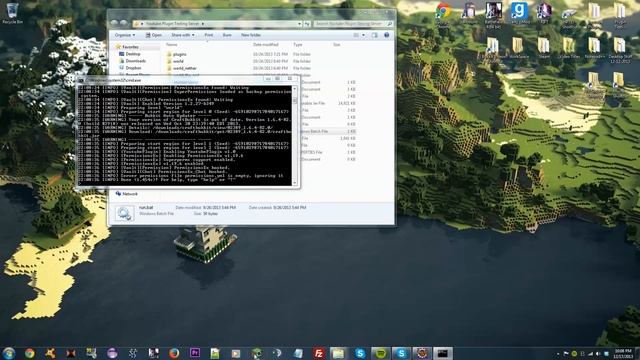
Task: Click the Explorer help icon
Action: click(387, 35)
